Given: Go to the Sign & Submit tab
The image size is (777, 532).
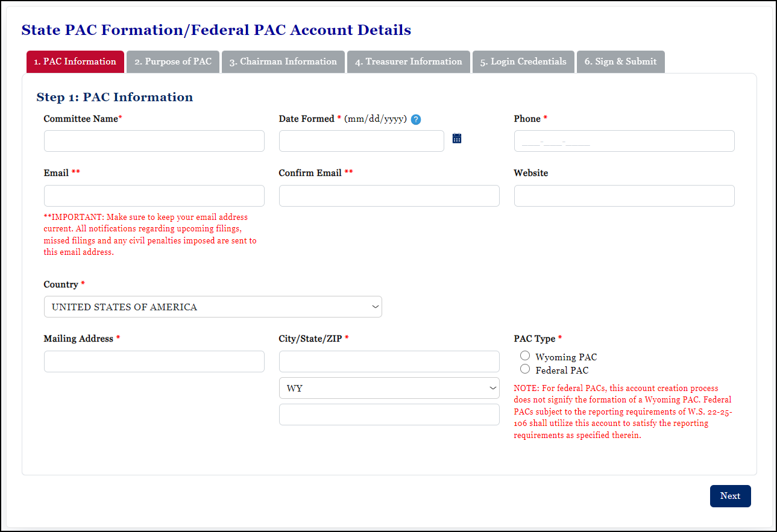Looking at the screenshot, I should (x=620, y=61).
